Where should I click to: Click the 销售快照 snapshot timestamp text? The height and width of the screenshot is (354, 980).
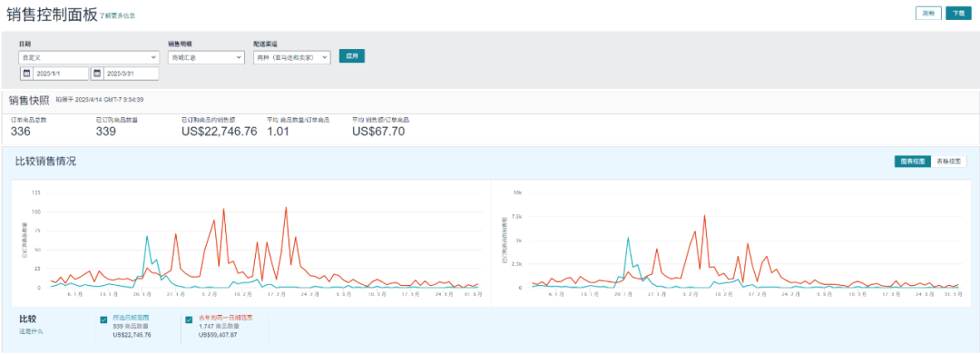click(100, 100)
